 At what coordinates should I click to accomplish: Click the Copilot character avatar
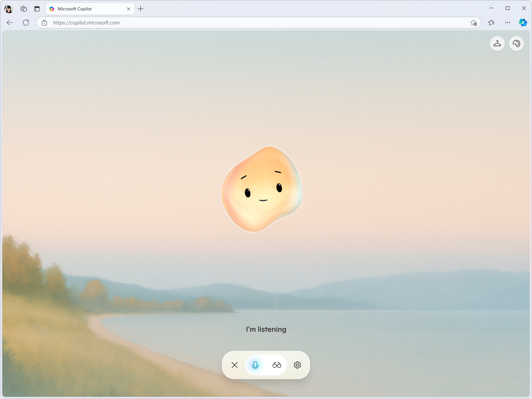point(262,189)
